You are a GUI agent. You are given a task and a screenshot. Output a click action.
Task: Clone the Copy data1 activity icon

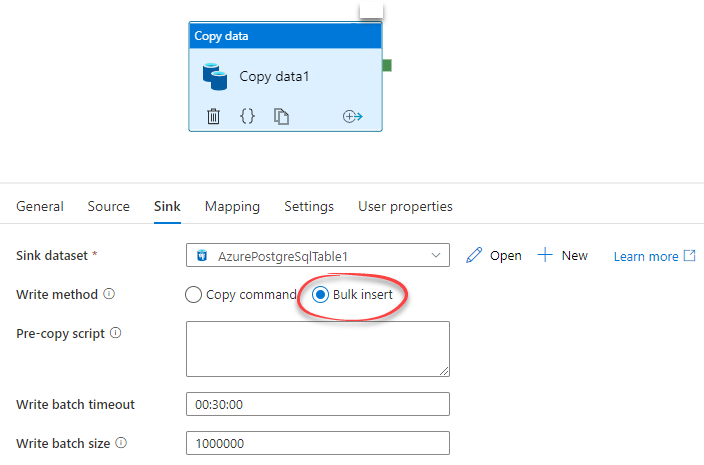[x=282, y=116]
